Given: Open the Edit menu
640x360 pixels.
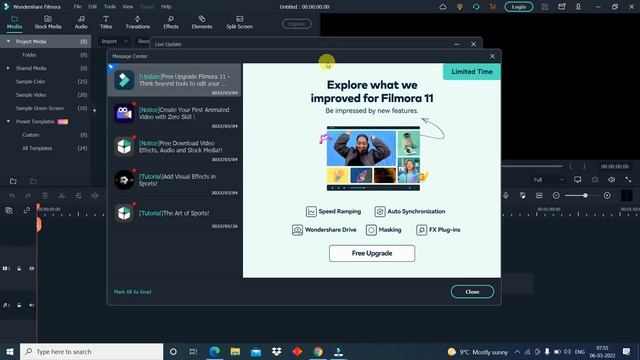Looking at the screenshot, I should point(93,7).
